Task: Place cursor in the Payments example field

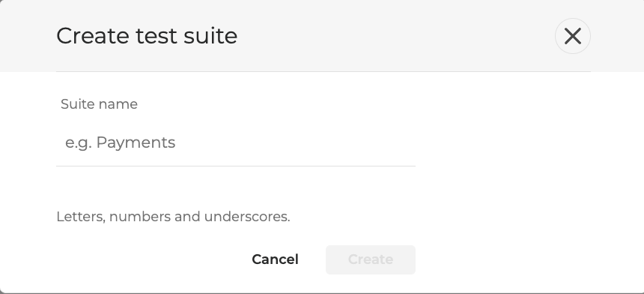Action: click(236, 142)
